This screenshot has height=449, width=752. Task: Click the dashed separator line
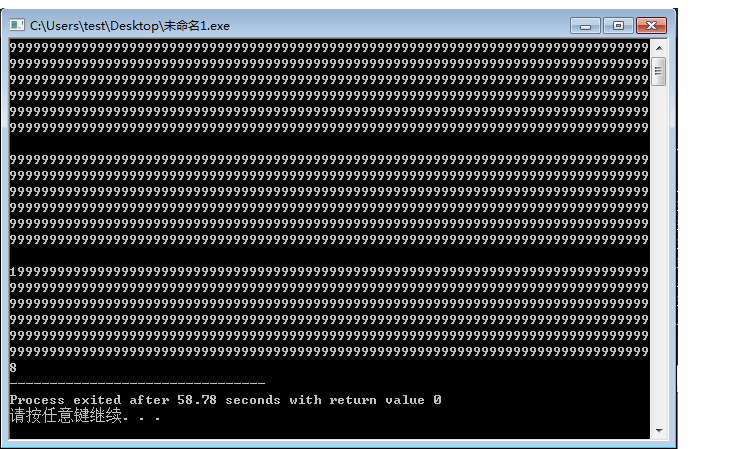click(x=137, y=384)
